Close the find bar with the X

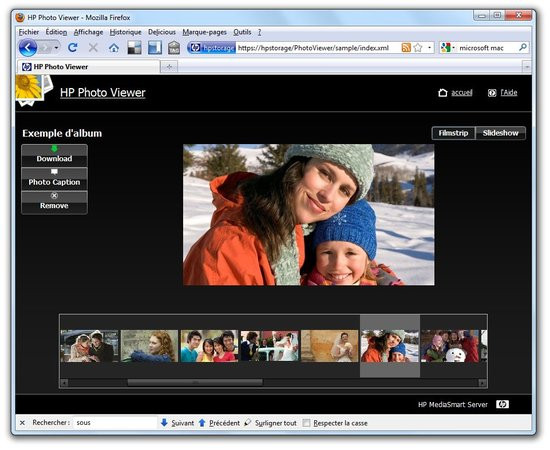[22, 423]
